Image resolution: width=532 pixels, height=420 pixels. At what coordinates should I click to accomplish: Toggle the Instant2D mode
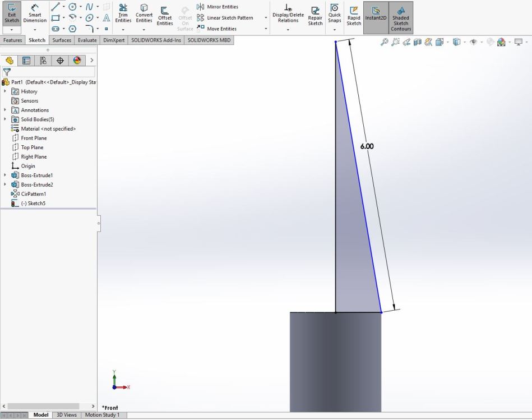[376, 14]
